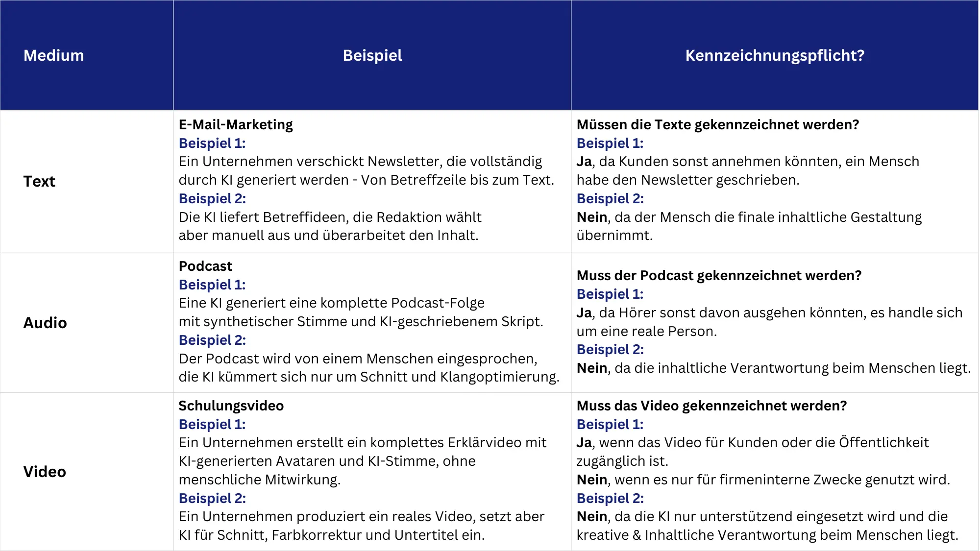Click "Beispiel 1:" label under E-Mail-Marketing
The height and width of the screenshot is (551, 980).
click(212, 143)
